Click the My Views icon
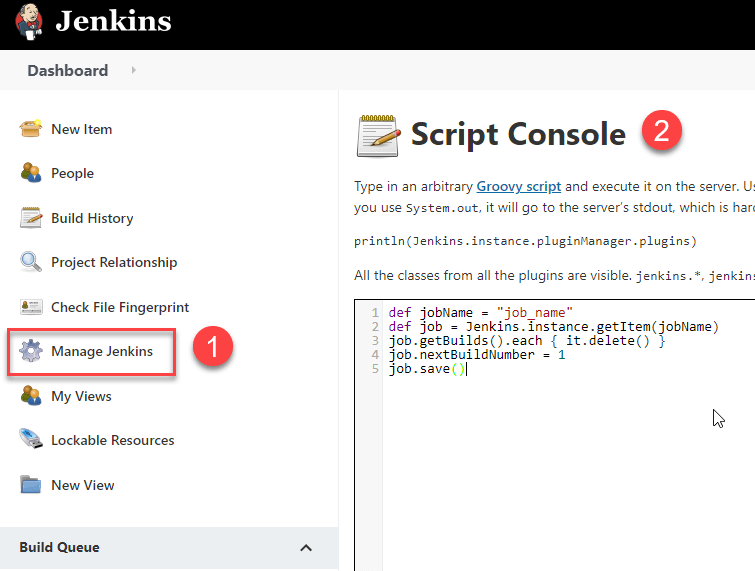The height and width of the screenshot is (571, 755). tap(31, 396)
